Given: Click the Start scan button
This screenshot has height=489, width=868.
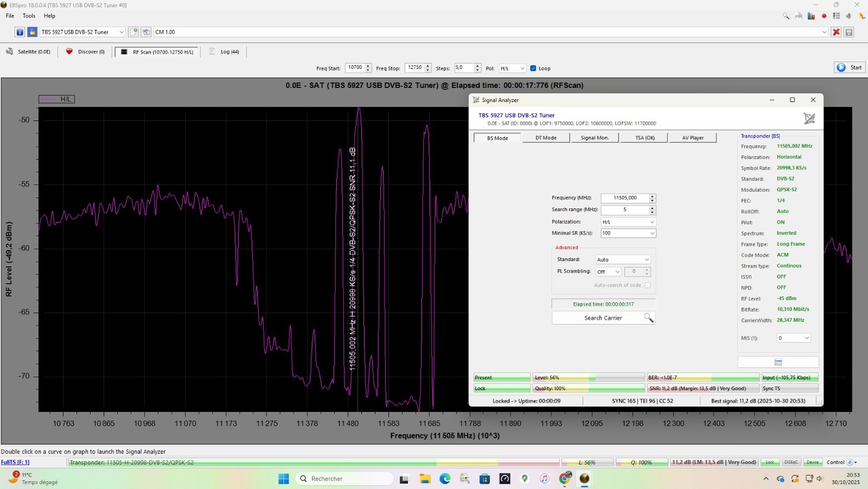Looking at the screenshot, I should tap(849, 67).
